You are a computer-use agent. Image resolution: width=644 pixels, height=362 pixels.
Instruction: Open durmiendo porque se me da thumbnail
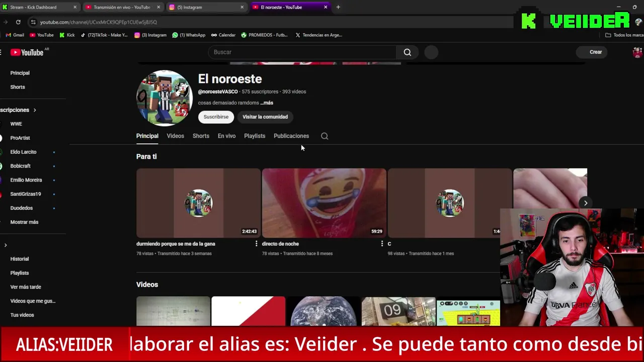pyautogui.click(x=198, y=203)
